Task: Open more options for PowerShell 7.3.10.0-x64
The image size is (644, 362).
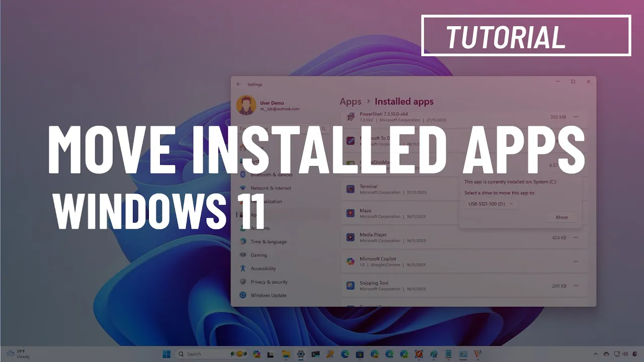Action: [576, 117]
